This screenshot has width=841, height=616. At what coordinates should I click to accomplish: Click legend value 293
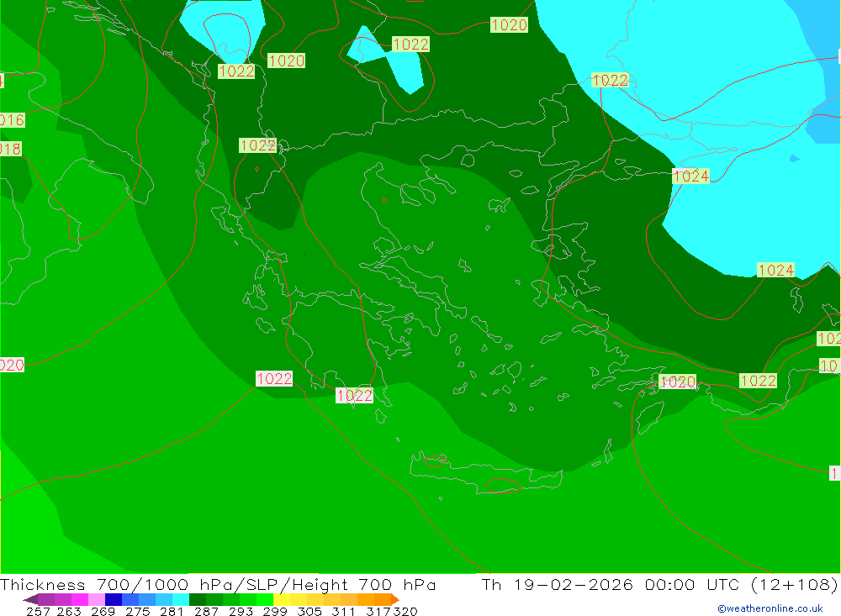click(241, 611)
